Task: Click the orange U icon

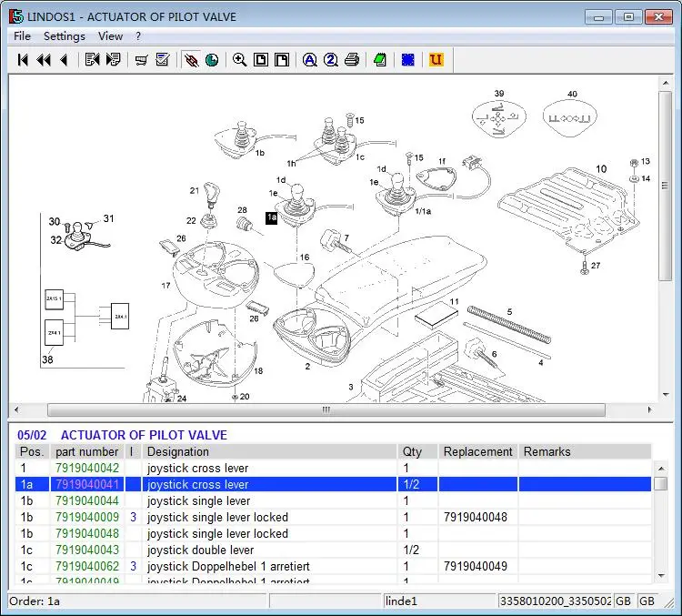Action: click(436, 60)
